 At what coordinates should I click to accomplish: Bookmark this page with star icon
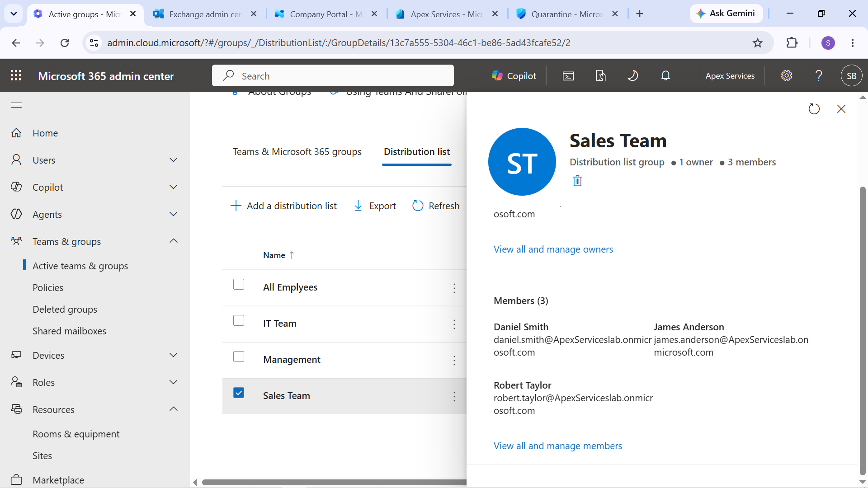(758, 43)
